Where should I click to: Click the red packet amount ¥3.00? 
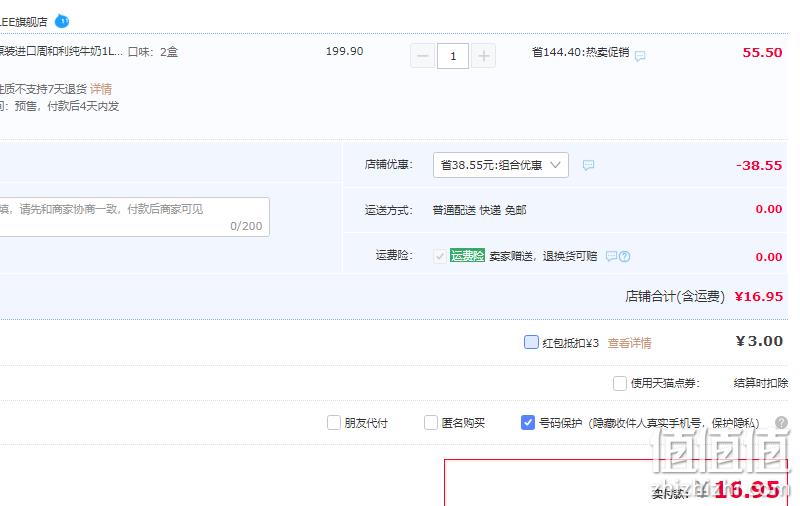coord(759,341)
